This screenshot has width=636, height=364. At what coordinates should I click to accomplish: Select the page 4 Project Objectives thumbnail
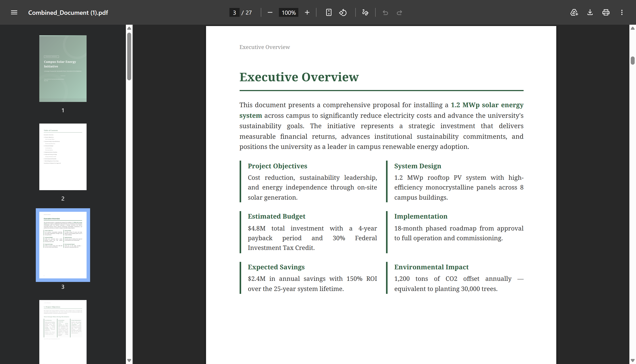pyautogui.click(x=63, y=332)
